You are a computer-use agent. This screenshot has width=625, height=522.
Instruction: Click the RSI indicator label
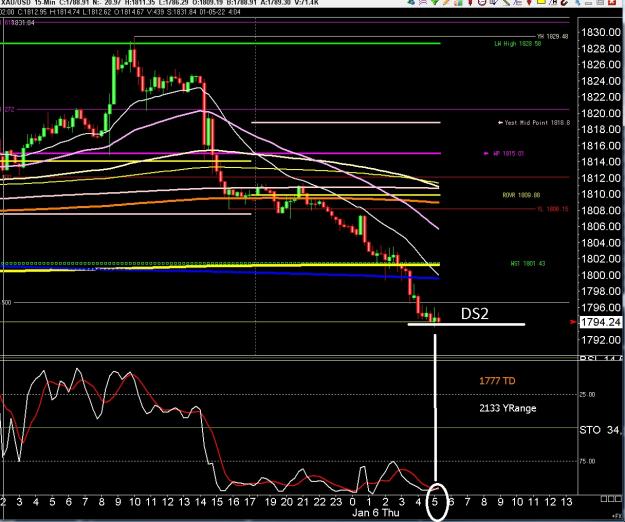coord(600,359)
